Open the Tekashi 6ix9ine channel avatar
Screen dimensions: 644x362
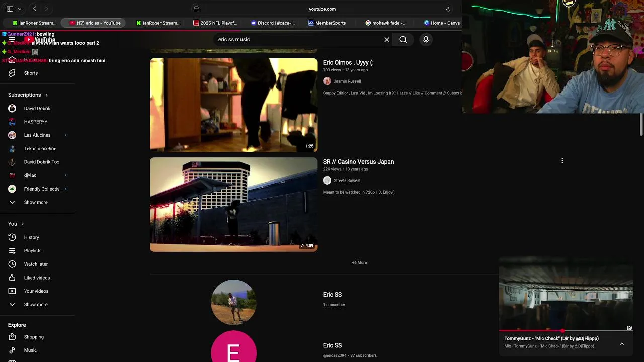pos(12,148)
